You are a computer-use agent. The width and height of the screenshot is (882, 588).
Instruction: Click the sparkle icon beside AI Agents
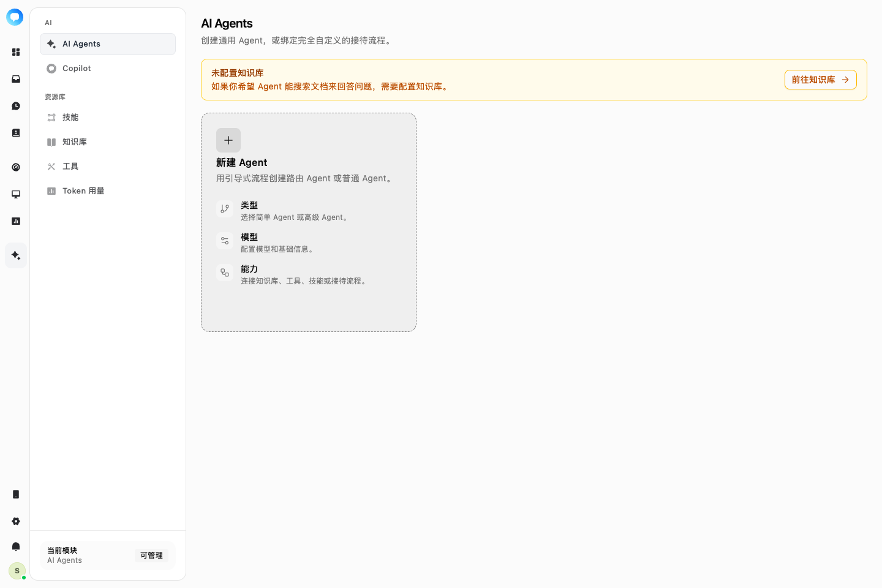point(51,44)
